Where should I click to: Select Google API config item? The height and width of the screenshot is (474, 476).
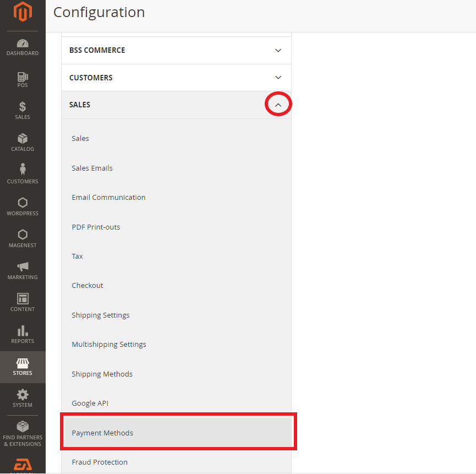(x=90, y=403)
